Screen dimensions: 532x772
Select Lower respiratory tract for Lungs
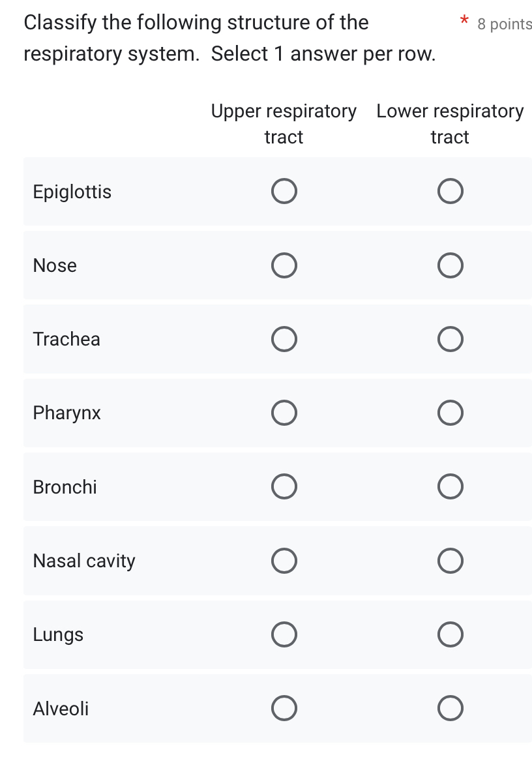coord(451,634)
